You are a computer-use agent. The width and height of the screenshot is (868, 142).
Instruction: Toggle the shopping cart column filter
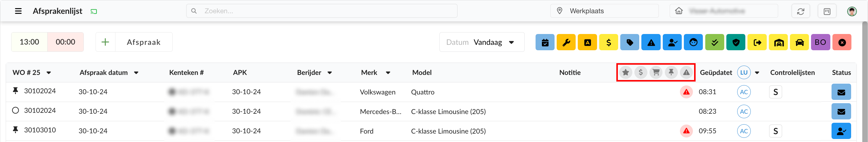point(656,72)
